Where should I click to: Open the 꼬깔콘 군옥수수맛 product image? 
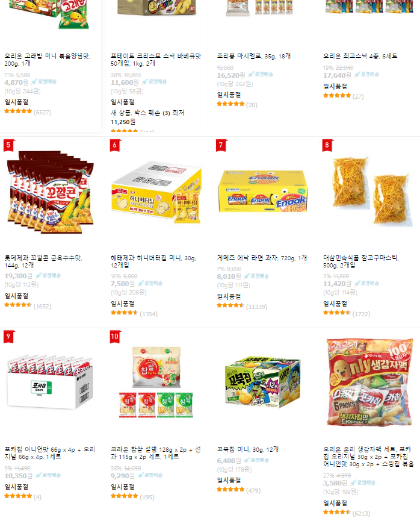pyautogui.click(x=51, y=192)
